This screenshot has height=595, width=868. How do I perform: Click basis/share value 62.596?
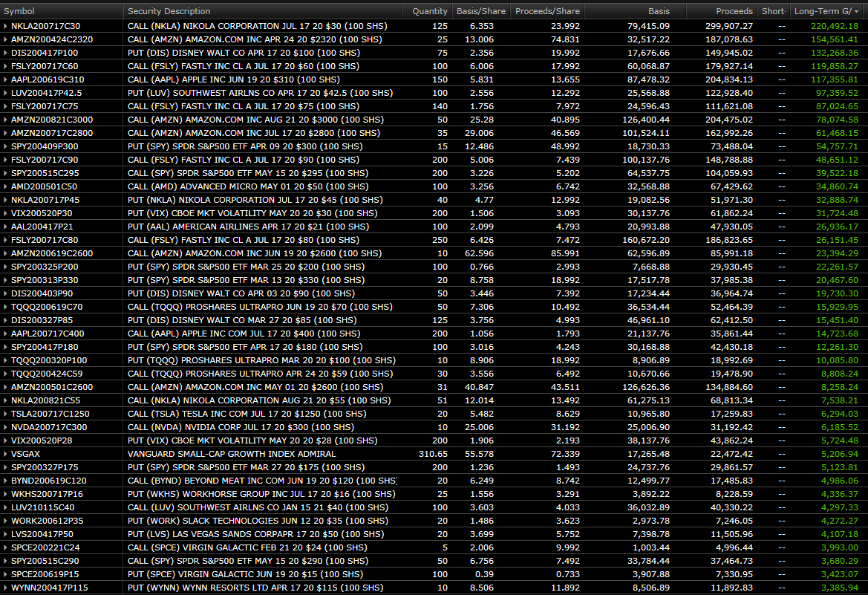point(480,253)
